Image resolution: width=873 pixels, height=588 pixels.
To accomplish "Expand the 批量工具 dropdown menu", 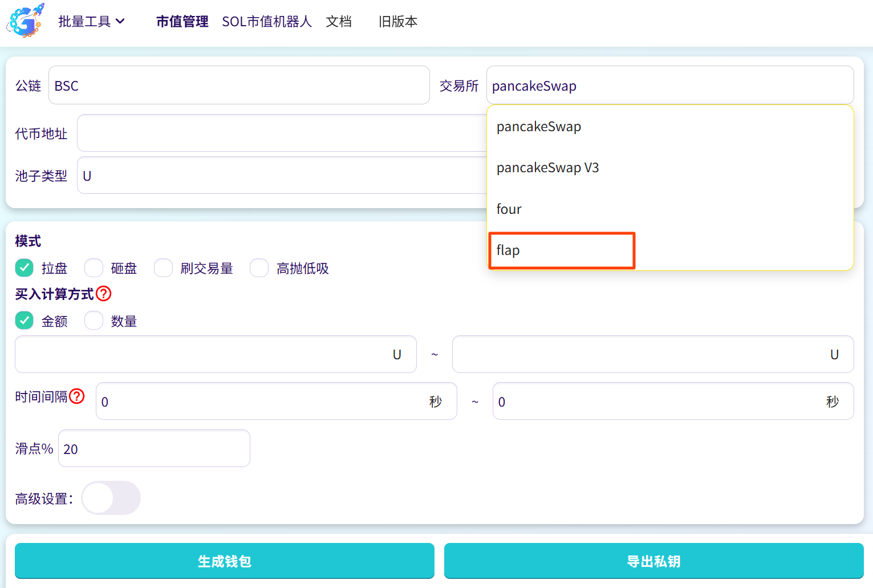I will pyautogui.click(x=91, y=22).
